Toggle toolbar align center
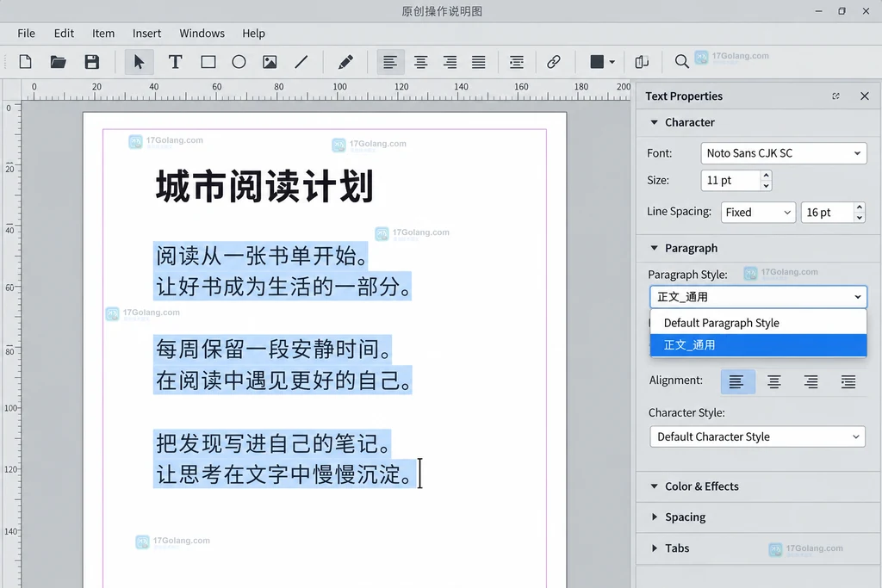The image size is (882, 588). click(420, 62)
